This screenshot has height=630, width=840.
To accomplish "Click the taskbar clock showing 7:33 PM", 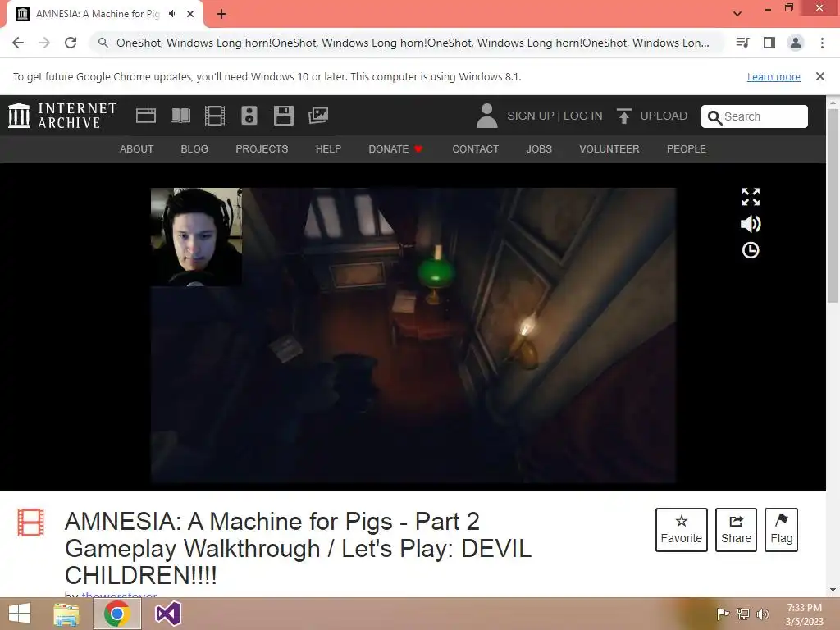I will (804, 614).
